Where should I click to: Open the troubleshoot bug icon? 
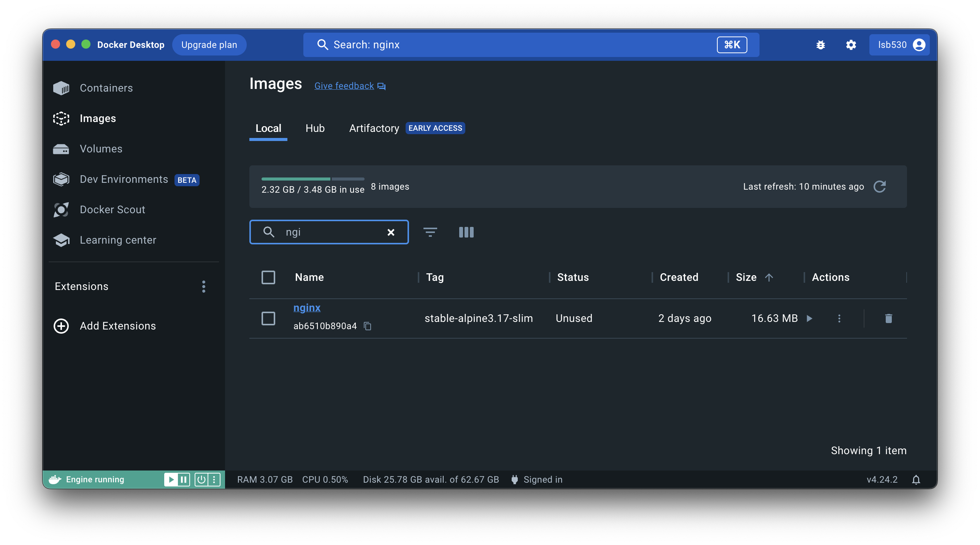[821, 45]
